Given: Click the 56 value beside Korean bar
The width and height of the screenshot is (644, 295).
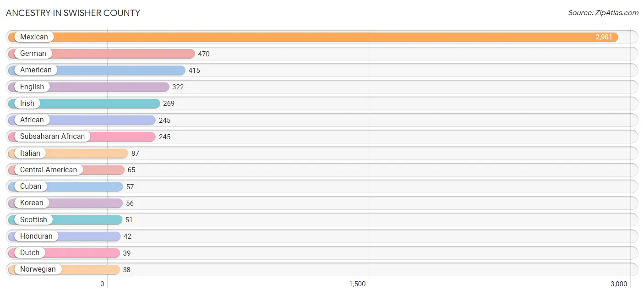Looking at the screenshot, I should [130, 203].
